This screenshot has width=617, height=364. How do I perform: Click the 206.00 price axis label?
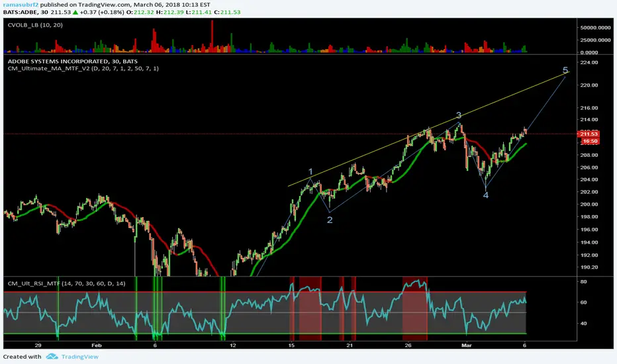click(589, 167)
